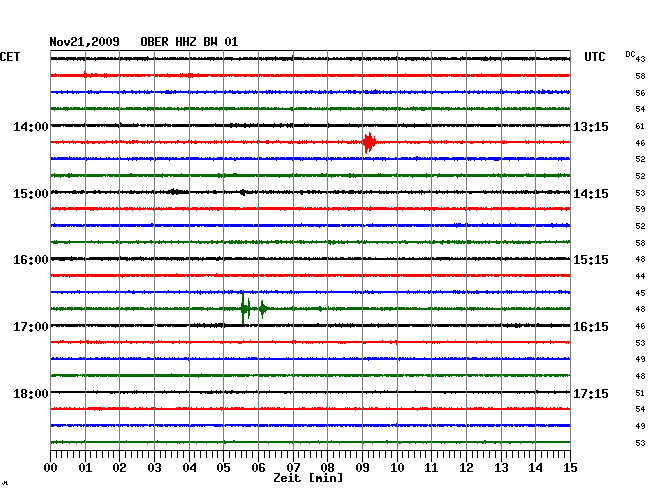The height and width of the screenshot is (494, 650).
Task: Click minute label 11 on the time axis
Action: pyautogui.click(x=431, y=467)
